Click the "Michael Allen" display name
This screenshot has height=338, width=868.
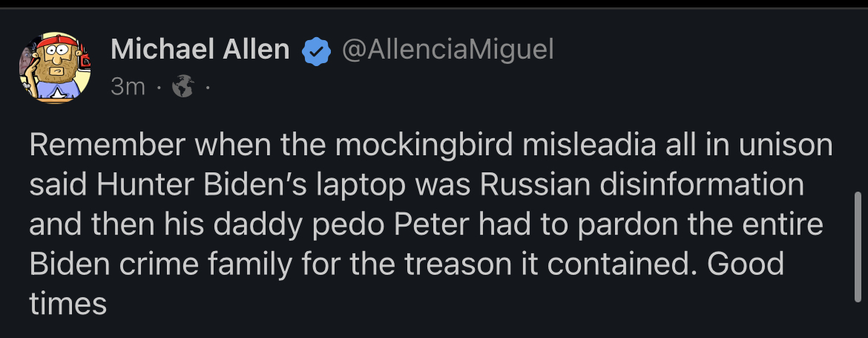[x=200, y=50]
